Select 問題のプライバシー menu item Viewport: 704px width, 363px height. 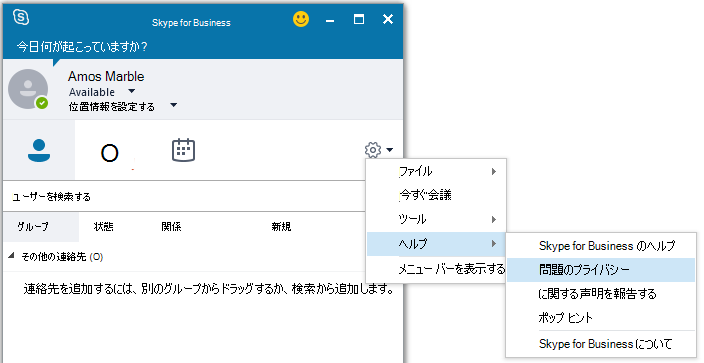click(601, 270)
